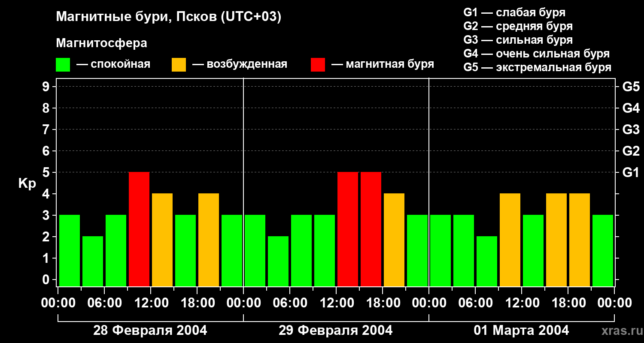Screen dimensions: 644x343
Task: Click the Kp 2 green bar on 29 Февраля
Action: click(x=278, y=262)
